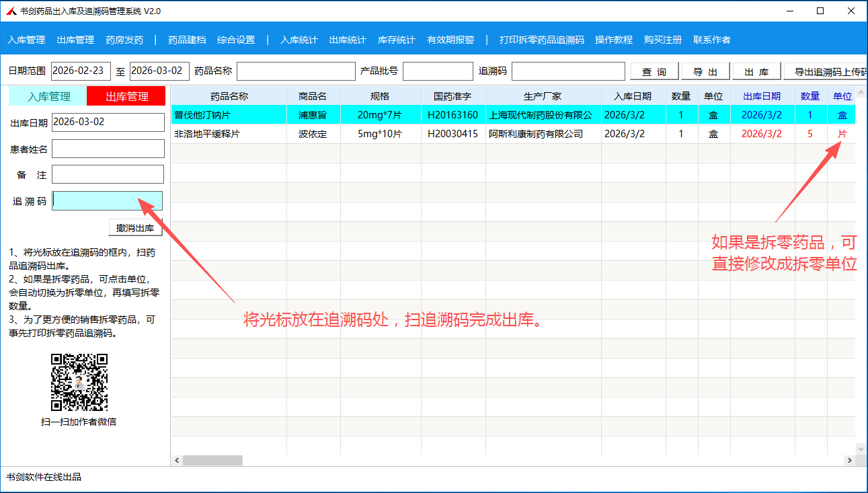Click the horizontal scrollbar right arrow
This screenshot has width=868, height=493.
tap(849, 461)
